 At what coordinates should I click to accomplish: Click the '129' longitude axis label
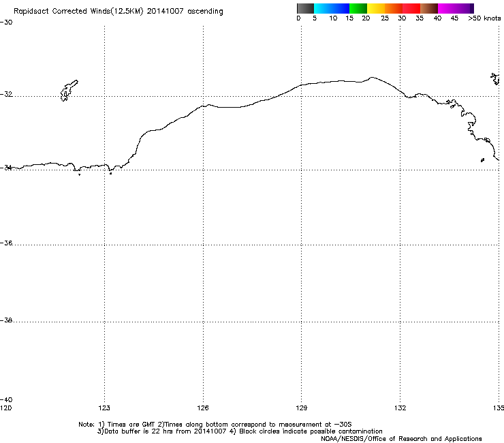[301, 408]
